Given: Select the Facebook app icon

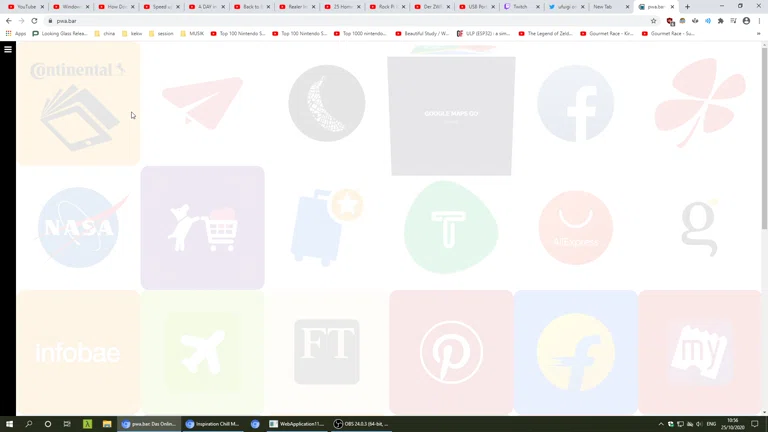Looking at the screenshot, I should tap(575, 103).
